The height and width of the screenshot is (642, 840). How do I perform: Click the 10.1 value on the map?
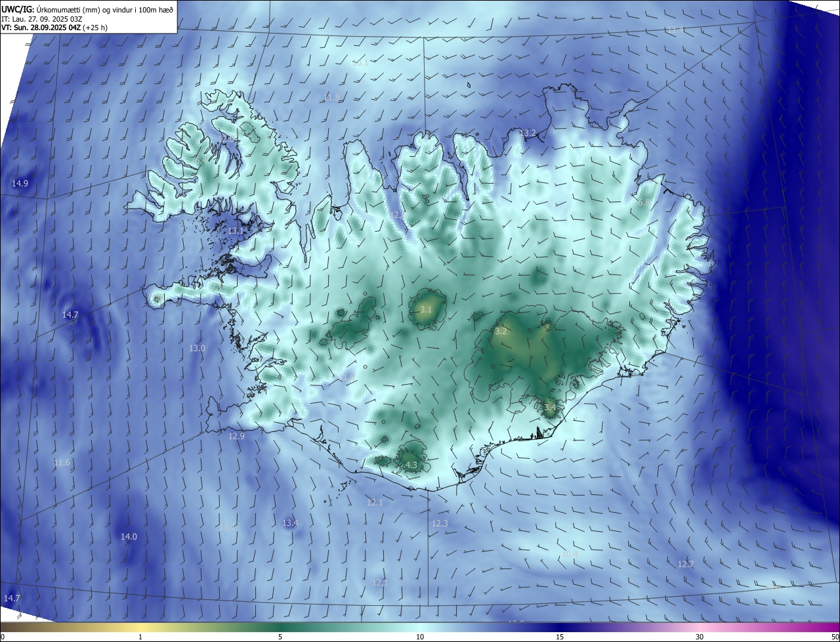tap(360, 62)
